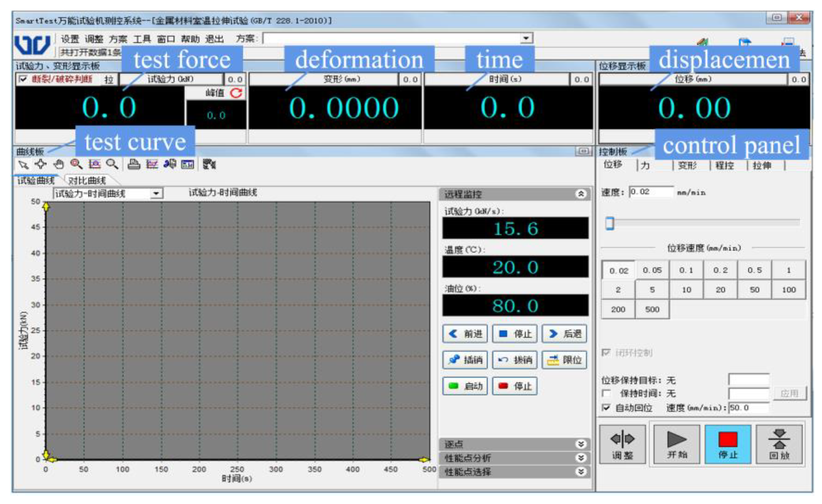Expand the 性能点分析 collapsed section
This screenshot has width=822, height=504.
(581, 458)
